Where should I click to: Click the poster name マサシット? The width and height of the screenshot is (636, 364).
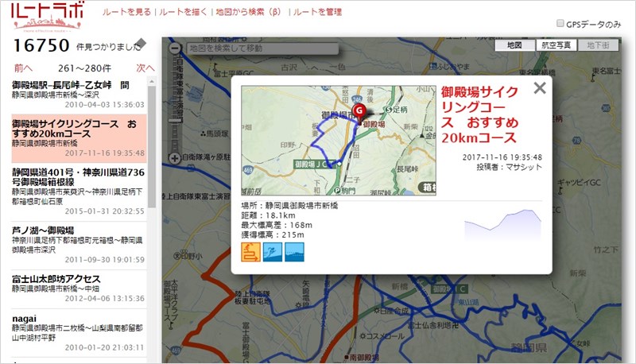pos(524,167)
